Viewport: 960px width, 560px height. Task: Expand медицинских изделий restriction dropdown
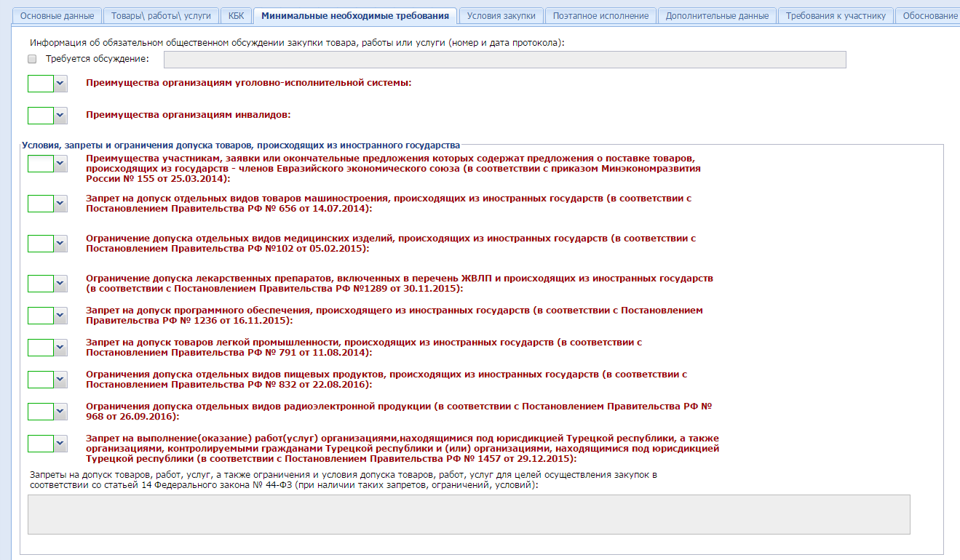coord(60,244)
